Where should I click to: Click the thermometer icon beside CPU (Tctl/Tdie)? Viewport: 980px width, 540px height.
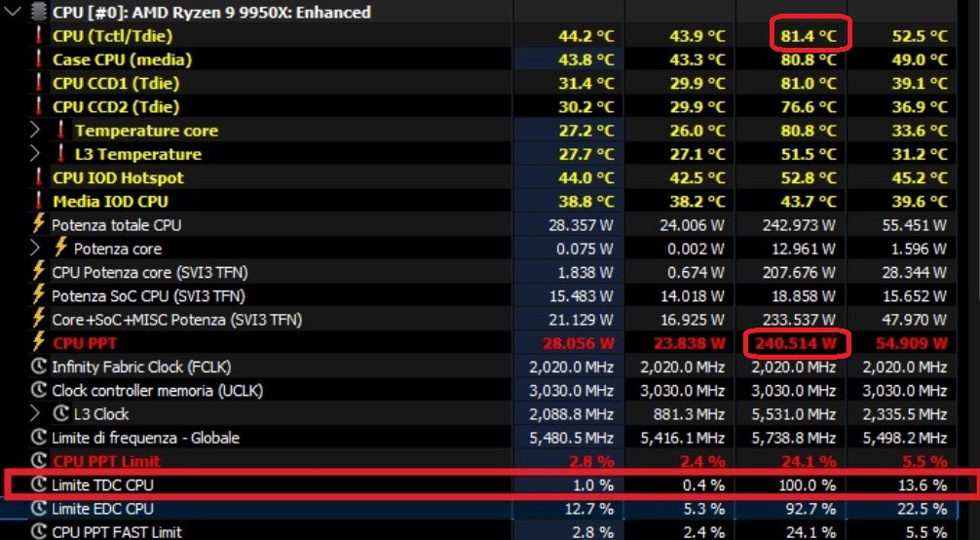(39, 36)
